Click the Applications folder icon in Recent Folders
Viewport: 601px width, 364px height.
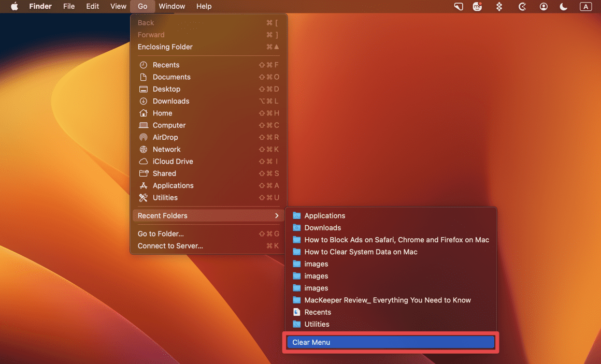296,215
